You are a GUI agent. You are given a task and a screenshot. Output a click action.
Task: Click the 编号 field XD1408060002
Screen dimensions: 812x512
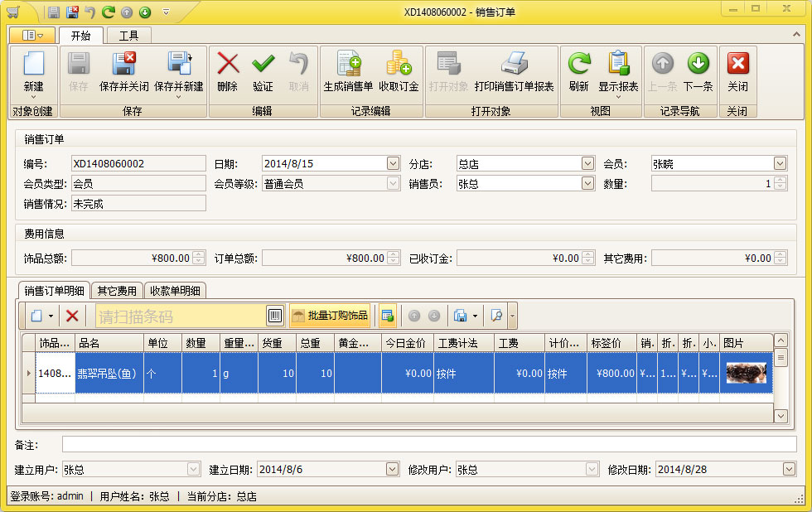[x=138, y=163]
